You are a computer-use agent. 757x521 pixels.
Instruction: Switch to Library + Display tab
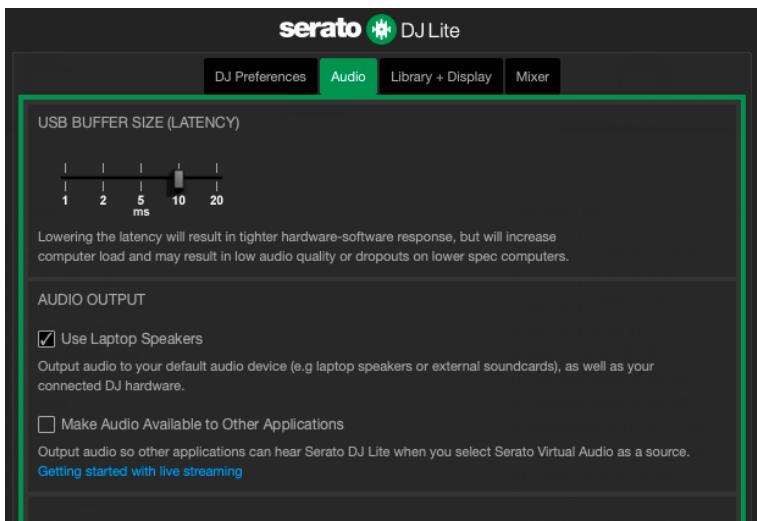point(441,76)
